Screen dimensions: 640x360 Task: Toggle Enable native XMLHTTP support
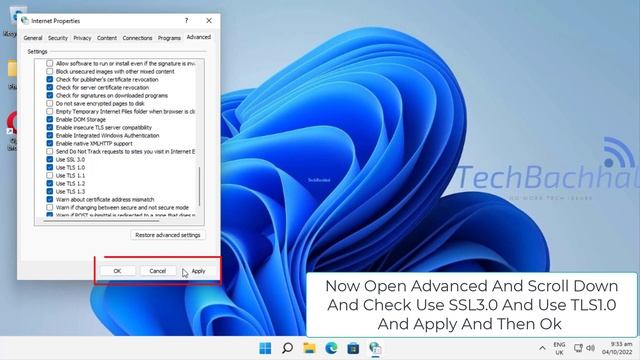click(x=50, y=143)
